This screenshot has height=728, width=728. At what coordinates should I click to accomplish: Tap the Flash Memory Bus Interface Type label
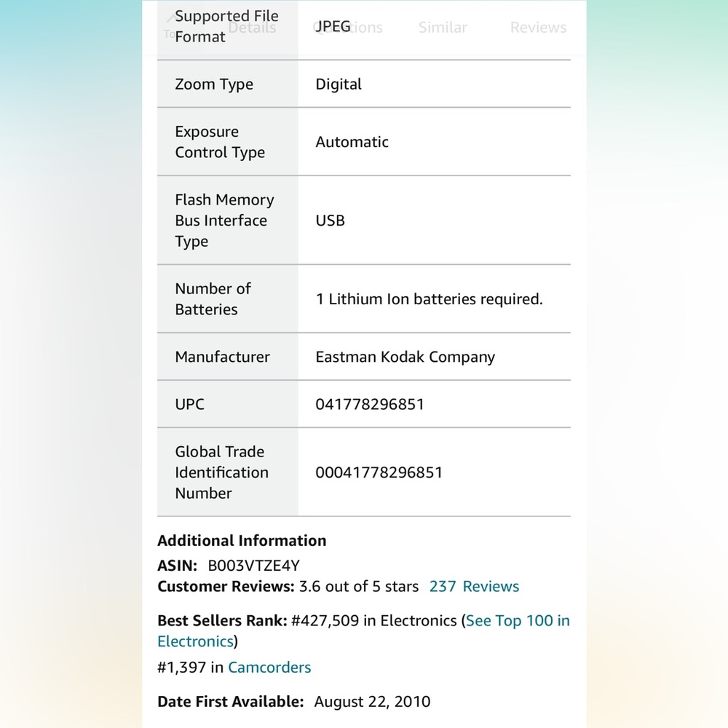pyautogui.click(x=224, y=220)
